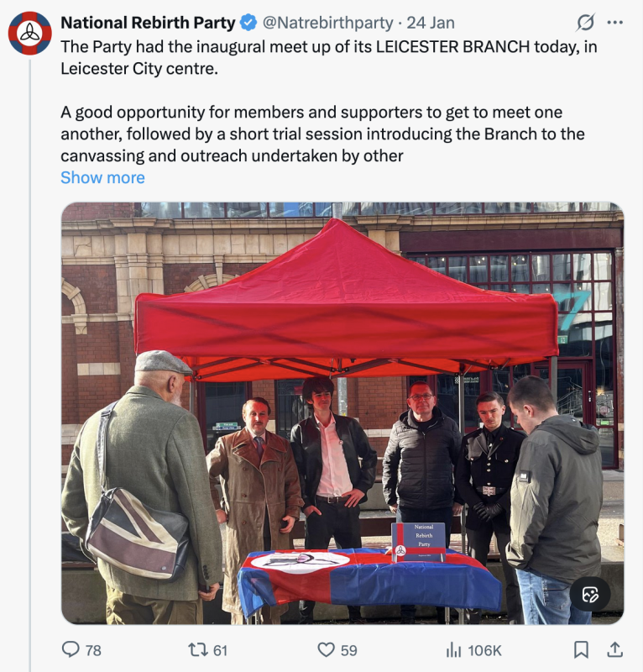643x672 pixels.
Task: Click the Grok slashed-circle icon
Action: (585, 23)
